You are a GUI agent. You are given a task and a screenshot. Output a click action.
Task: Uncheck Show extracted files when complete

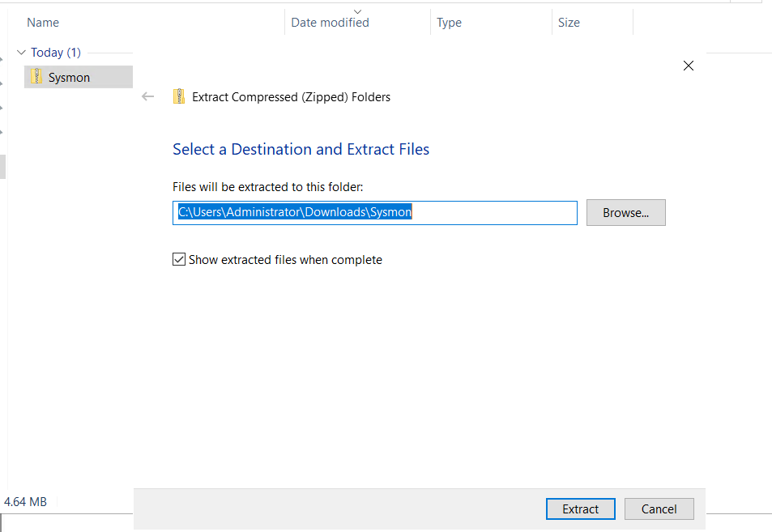(179, 259)
